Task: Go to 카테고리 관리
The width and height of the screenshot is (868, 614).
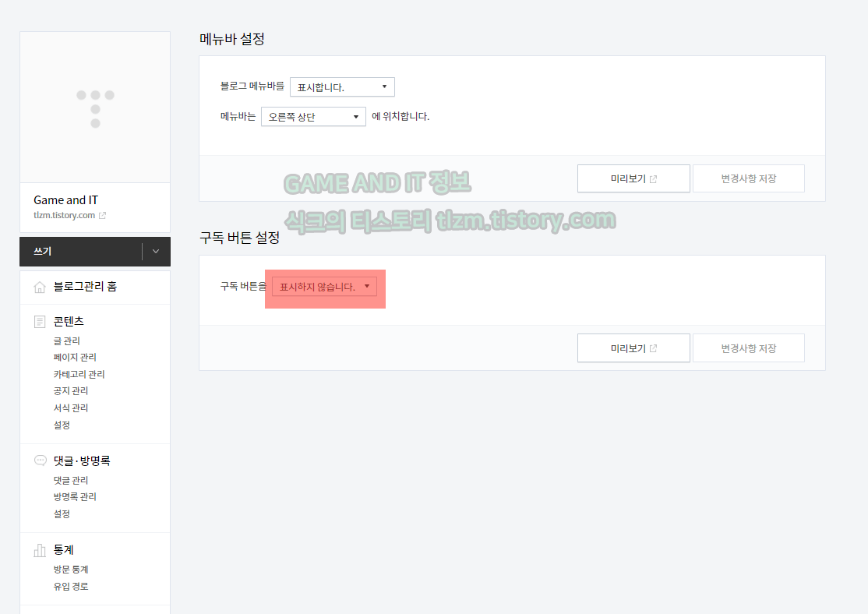Action: click(79, 374)
